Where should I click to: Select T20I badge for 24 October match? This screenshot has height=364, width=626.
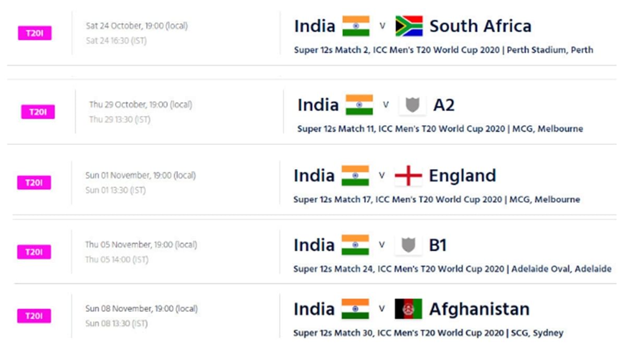click(35, 33)
